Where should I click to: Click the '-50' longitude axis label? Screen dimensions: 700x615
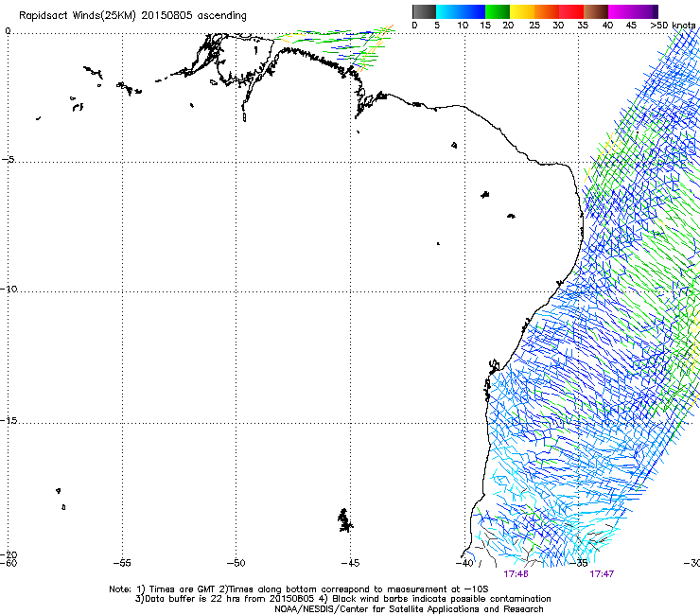click(x=236, y=563)
